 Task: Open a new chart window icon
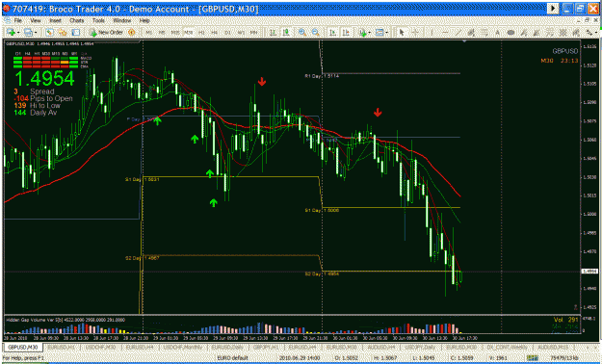click(x=10, y=33)
